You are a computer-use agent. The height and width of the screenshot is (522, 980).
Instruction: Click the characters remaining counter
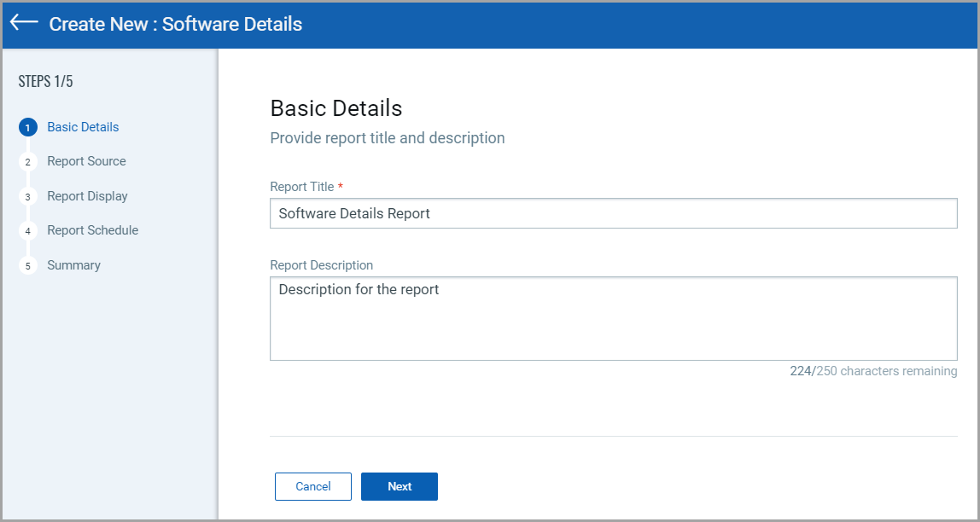(x=872, y=371)
